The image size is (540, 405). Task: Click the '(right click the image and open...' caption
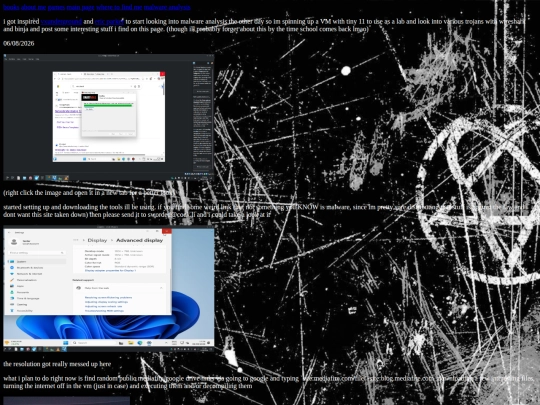90,193
